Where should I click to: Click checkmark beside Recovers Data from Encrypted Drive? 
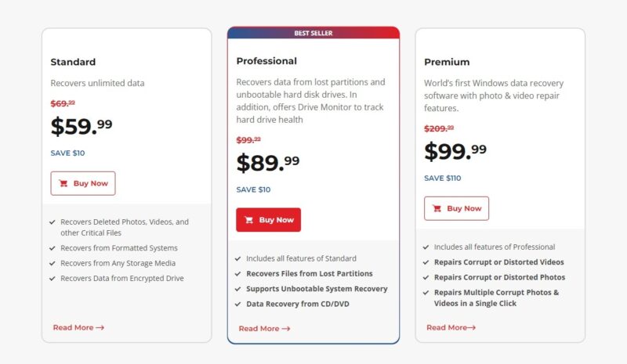click(x=53, y=278)
